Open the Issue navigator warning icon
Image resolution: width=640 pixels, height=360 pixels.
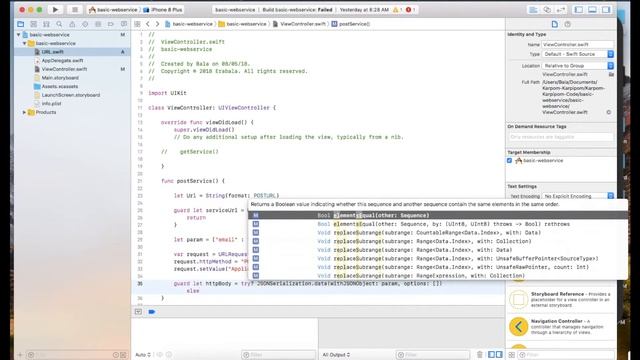pyautogui.click(x=72, y=24)
